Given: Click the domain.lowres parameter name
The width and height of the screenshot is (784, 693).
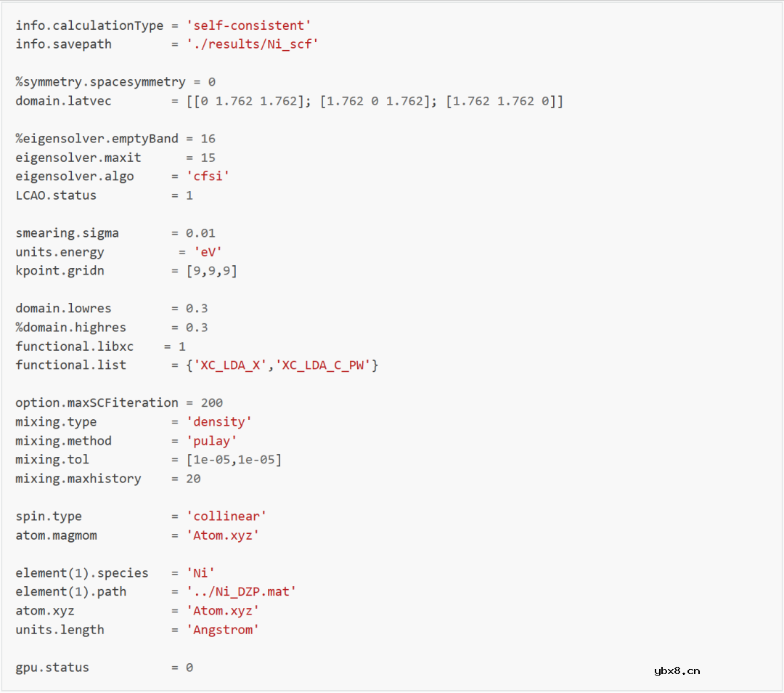Looking at the screenshot, I should 64,309.
